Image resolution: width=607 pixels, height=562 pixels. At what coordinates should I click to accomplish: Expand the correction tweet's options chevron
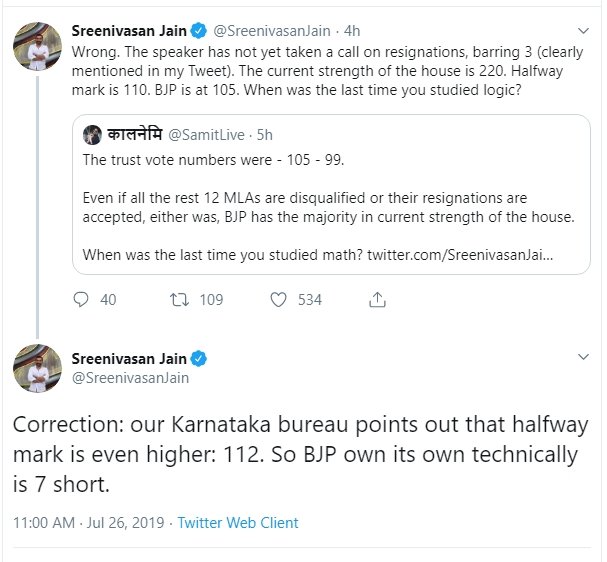583,357
